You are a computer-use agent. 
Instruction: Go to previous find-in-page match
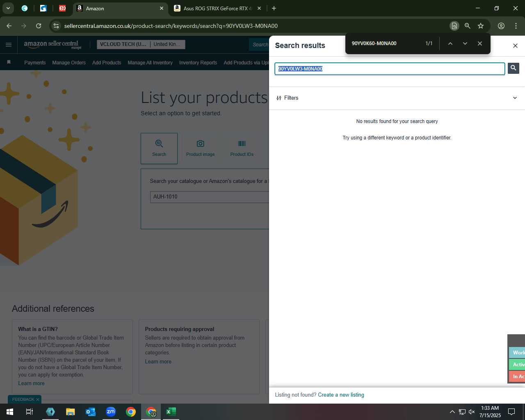click(450, 43)
